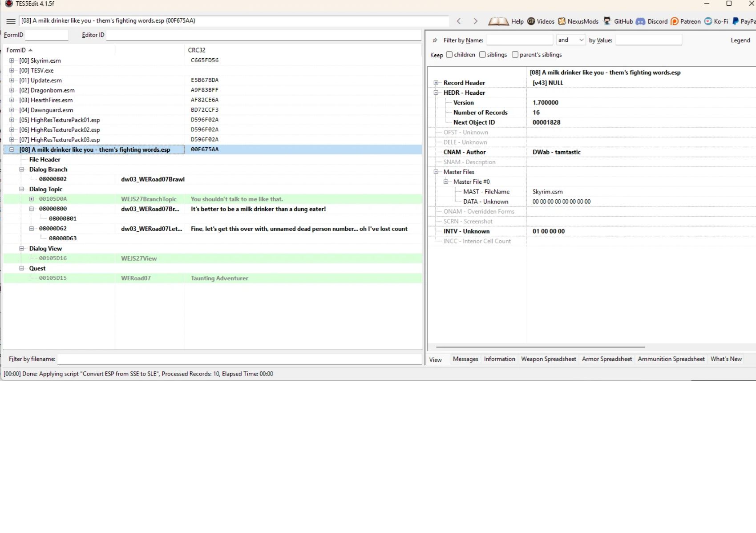
Task: Click the Legend button
Action: pyautogui.click(x=740, y=40)
